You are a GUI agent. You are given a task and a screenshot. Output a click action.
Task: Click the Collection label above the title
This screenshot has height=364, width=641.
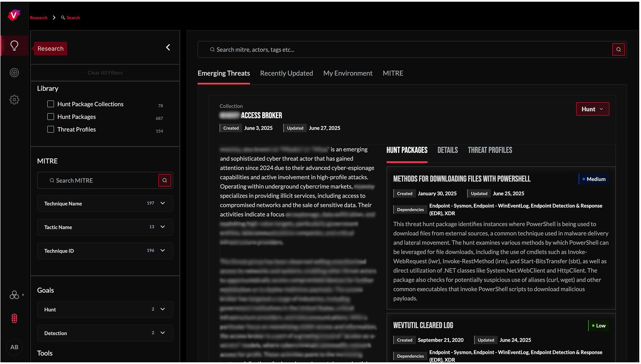point(231,106)
